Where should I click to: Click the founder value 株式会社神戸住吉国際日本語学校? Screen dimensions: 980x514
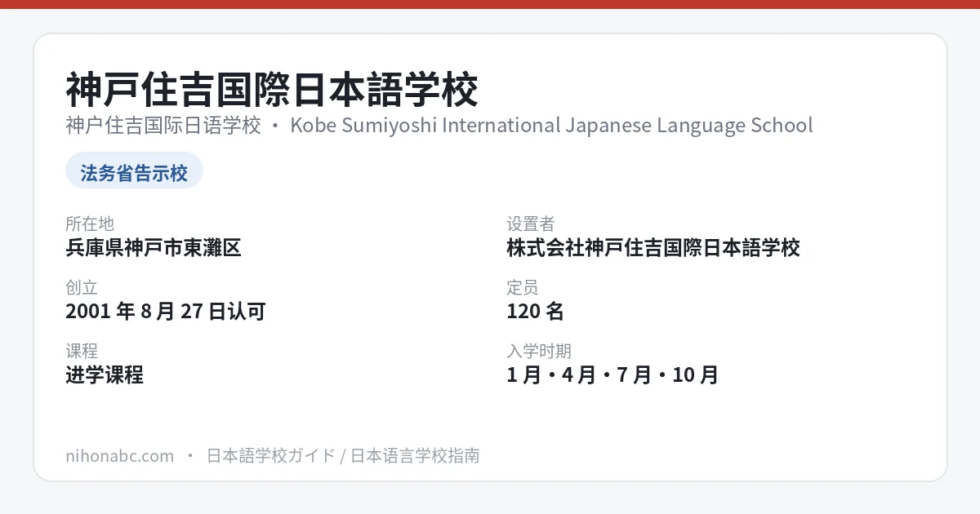click(x=653, y=247)
